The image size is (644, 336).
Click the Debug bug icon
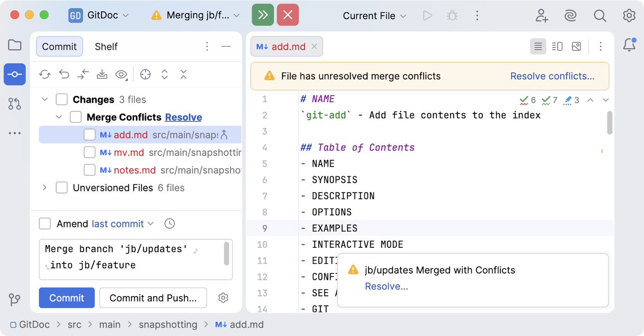pyautogui.click(x=452, y=16)
